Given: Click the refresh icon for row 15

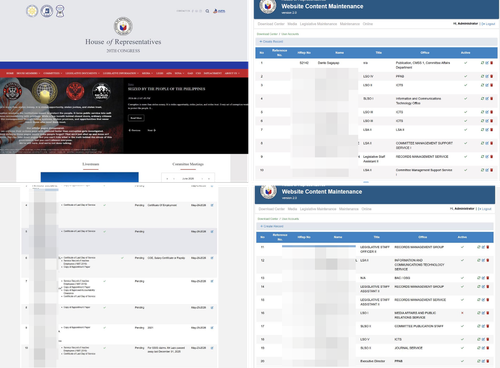Looking at the screenshot, I should click(478, 300).
